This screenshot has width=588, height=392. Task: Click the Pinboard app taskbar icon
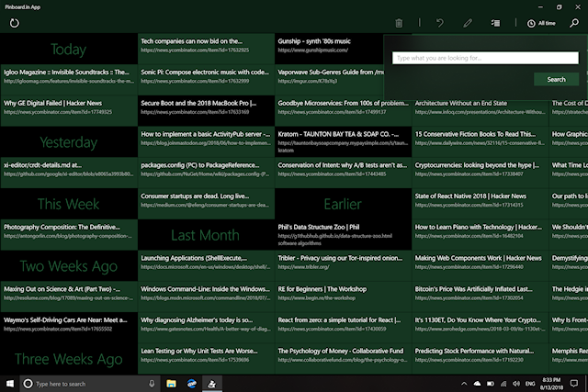[x=212, y=384]
